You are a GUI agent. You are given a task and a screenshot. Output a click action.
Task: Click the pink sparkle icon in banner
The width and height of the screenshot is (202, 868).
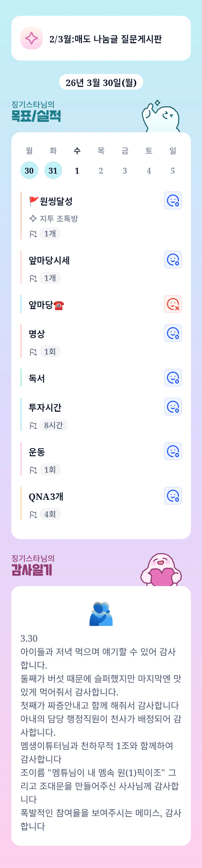pyautogui.click(x=32, y=38)
